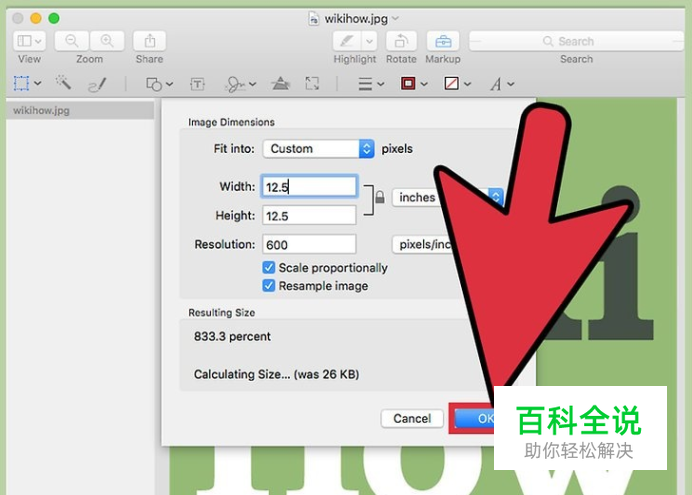This screenshot has width=692, height=495.
Task: Toggle the Markup toolbox button
Action: [x=443, y=41]
